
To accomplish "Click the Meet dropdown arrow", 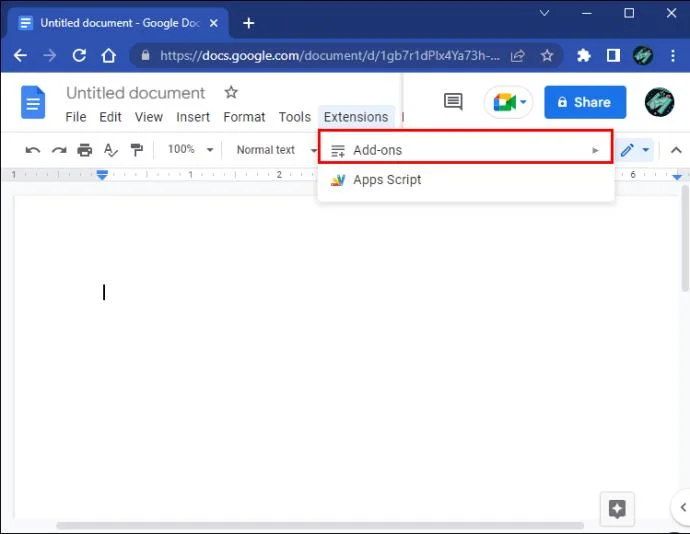I will point(523,102).
